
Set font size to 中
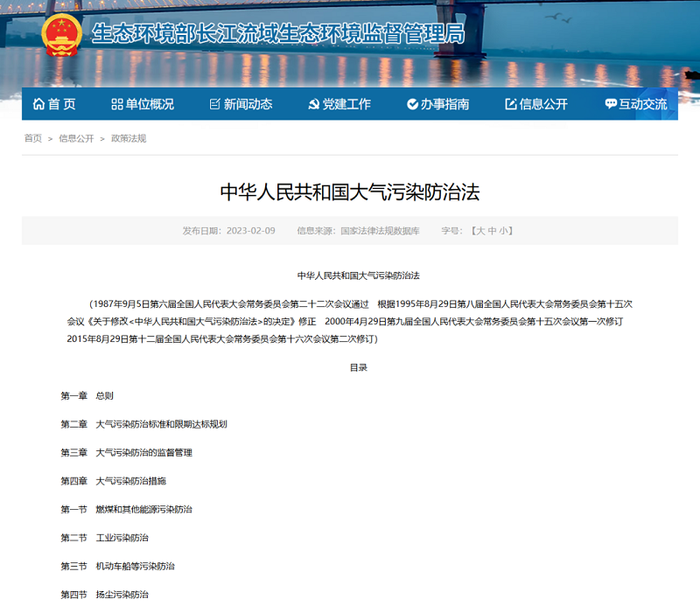click(492, 231)
